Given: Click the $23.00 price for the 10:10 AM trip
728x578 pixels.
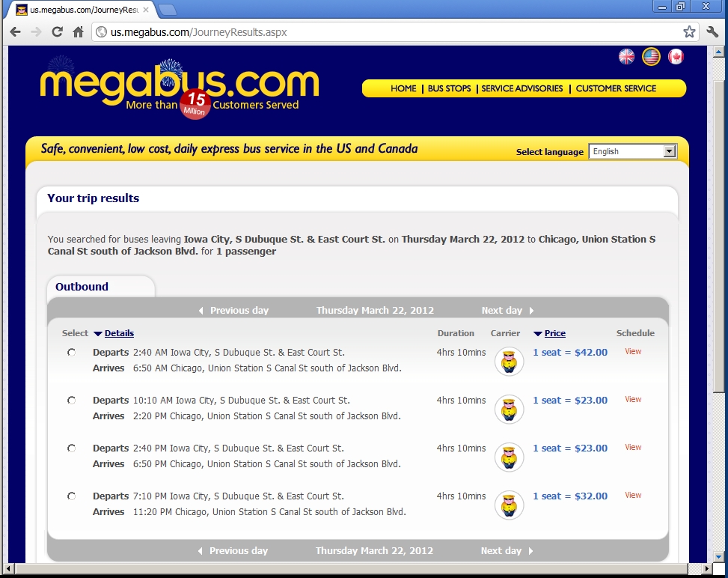Looking at the screenshot, I should pyautogui.click(x=570, y=400).
